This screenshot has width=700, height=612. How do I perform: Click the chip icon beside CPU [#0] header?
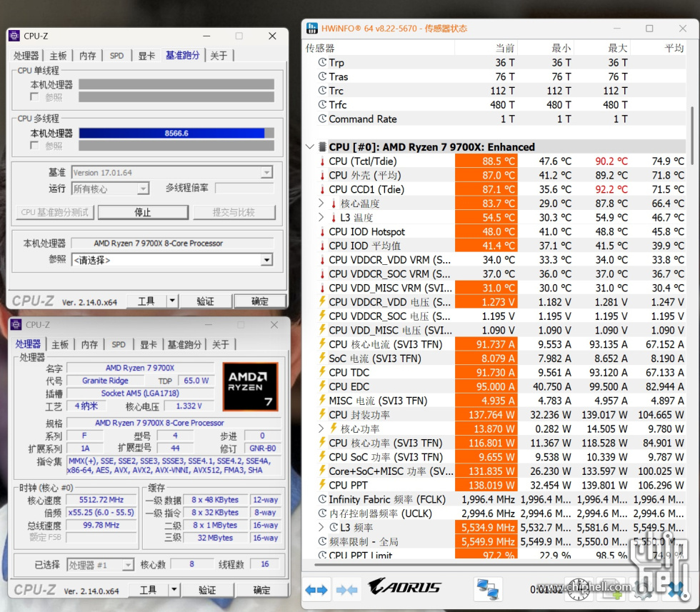[322, 147]
